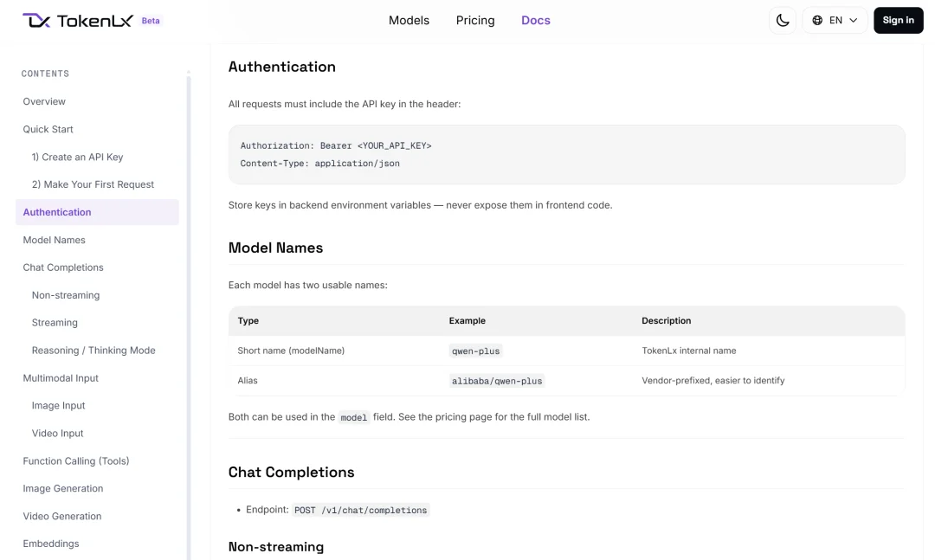This screenshot has width=935, height=560.
Task: Toggle dark mode with the moon icon
Action: coord(783,20)
